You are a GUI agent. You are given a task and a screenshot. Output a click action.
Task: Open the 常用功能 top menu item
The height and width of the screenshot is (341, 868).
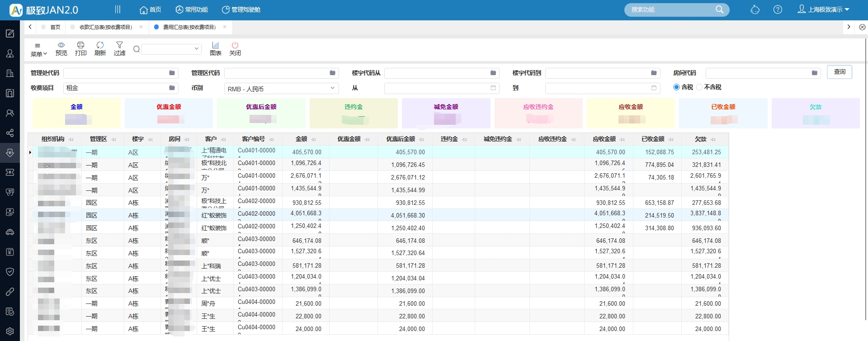(x=192, y=9)
